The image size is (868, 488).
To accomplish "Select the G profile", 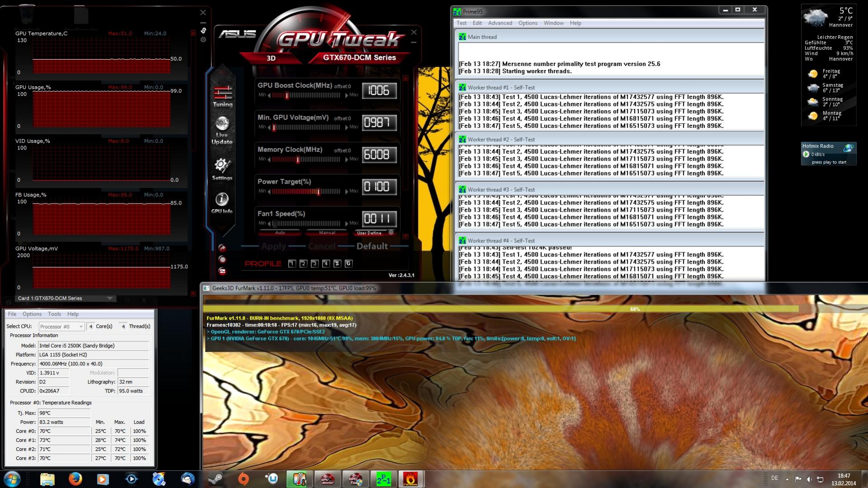I will point(348,263).
